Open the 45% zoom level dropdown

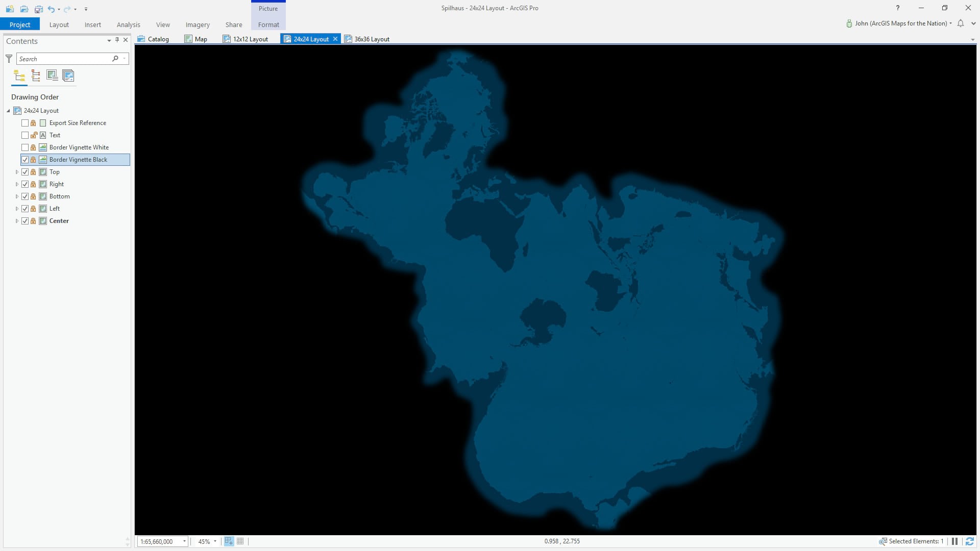tap(215, 541)
